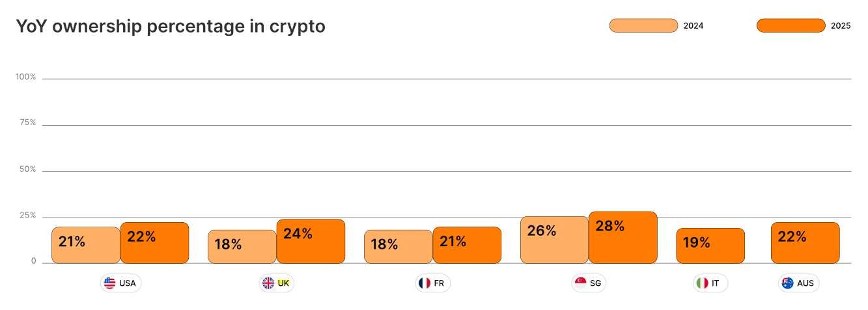This screenshot has height=310, width=868.
Task: Click the France flag icon
Action: [x=425, y=283]
